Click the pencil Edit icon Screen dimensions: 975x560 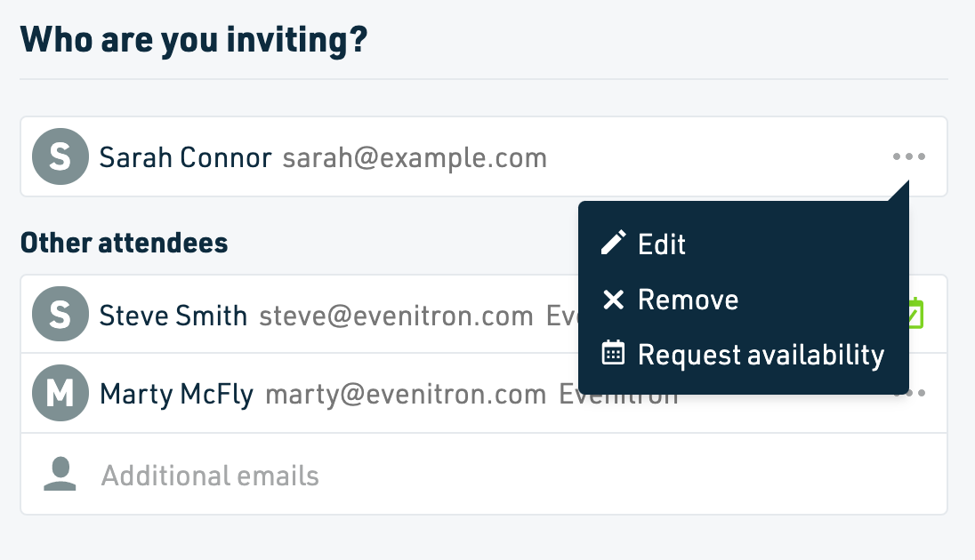click(x=613, y=243)
